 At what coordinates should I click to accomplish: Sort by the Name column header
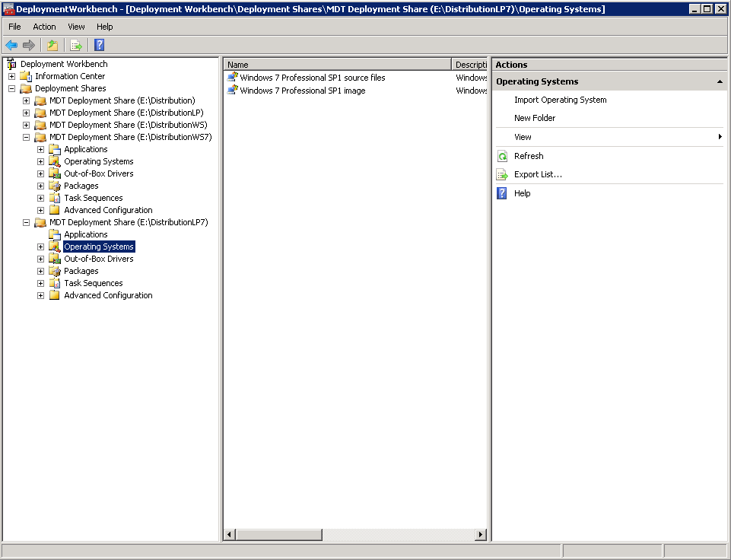pyautogui.click(x=338, y=65)
